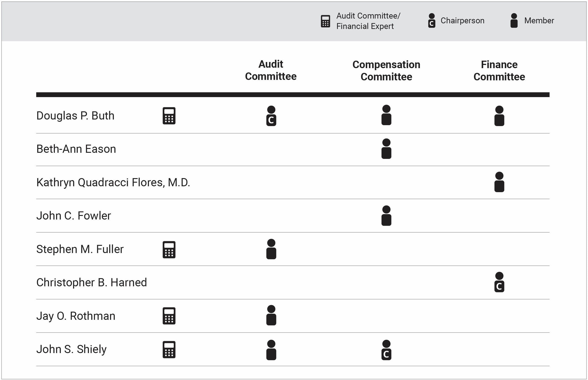This screenshot has width=588, height=380.
Task: Click the name Kathryn Quadracci Flores, M.D.
Action: point(113,183)
